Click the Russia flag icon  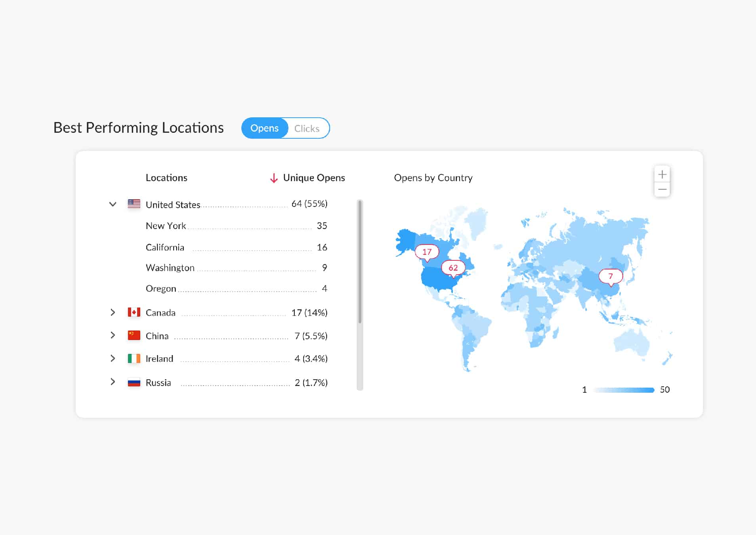coord(134,382)
